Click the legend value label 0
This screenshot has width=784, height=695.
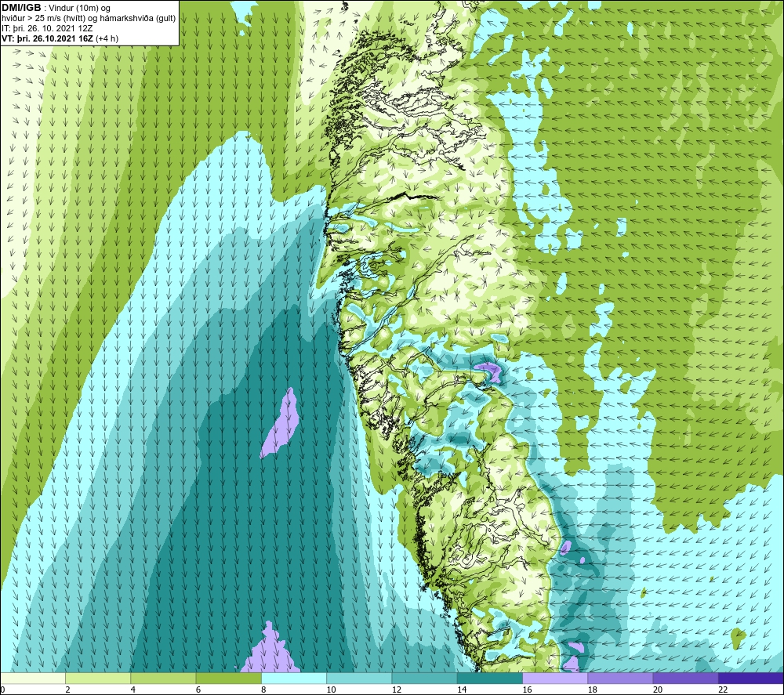click(x=2, y=690)
